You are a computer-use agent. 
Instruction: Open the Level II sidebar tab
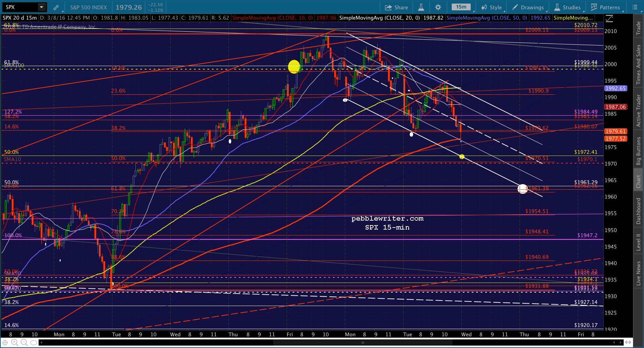point(638,242)
